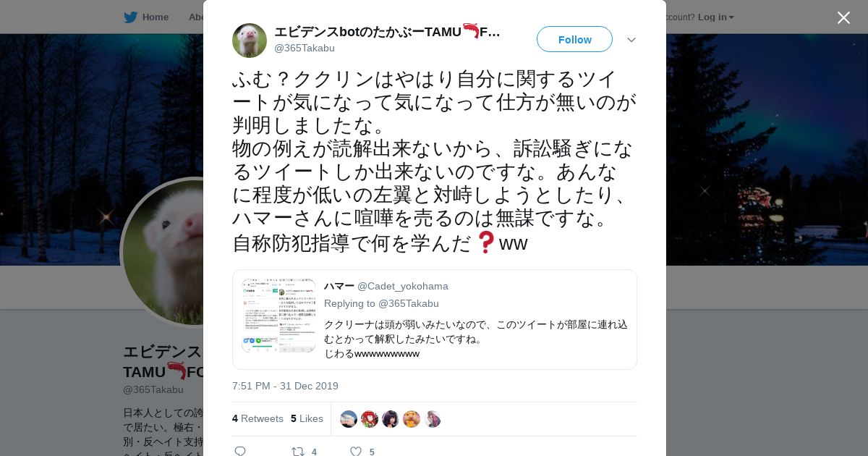Expand the tweet options chevron next to Follow
868x456 pixels.
pos(631,40)
